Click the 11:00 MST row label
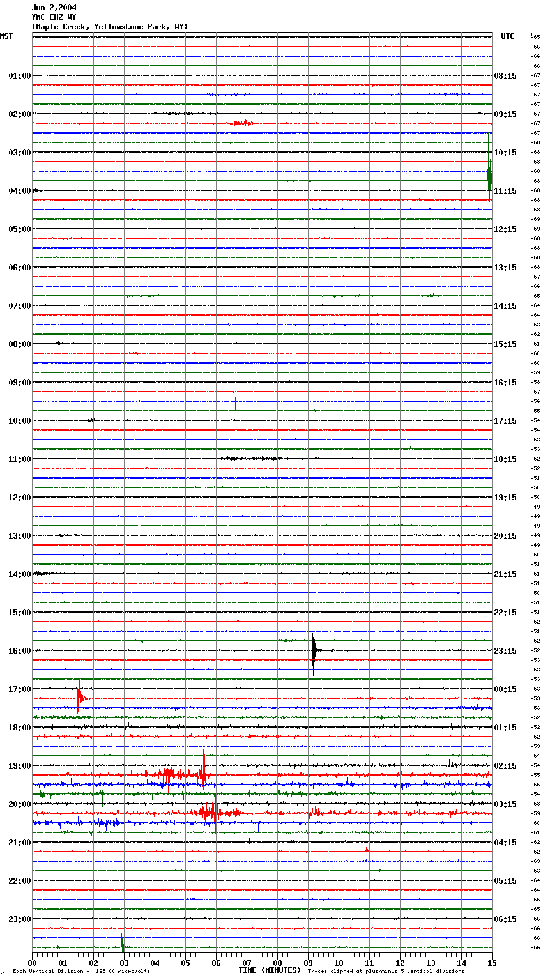The width and height of the screenshot is (543, 980). click(20, 459)
